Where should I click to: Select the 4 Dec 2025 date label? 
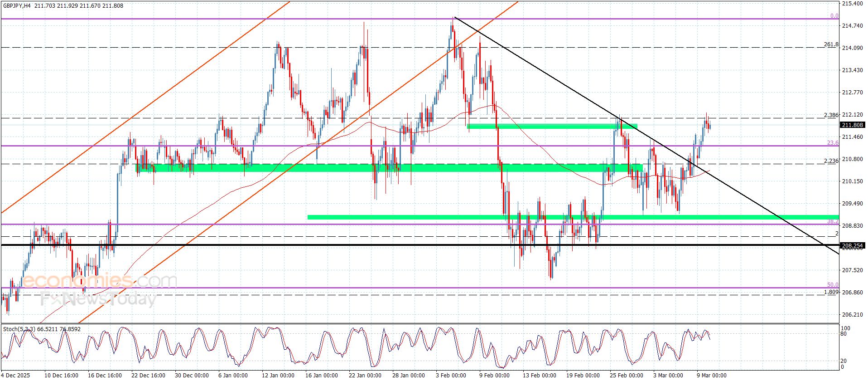pyautogui.click(x=16, y=376)
